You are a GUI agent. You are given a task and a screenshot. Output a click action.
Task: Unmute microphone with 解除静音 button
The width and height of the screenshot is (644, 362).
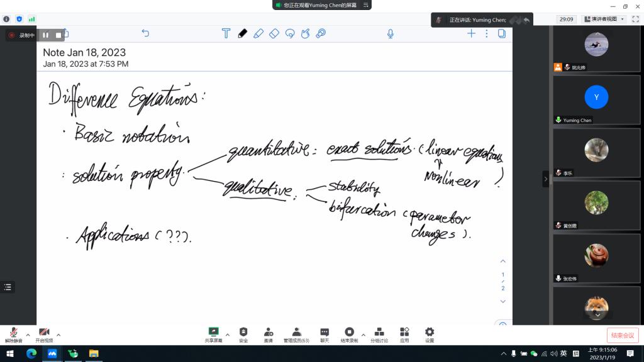(14, 334)
